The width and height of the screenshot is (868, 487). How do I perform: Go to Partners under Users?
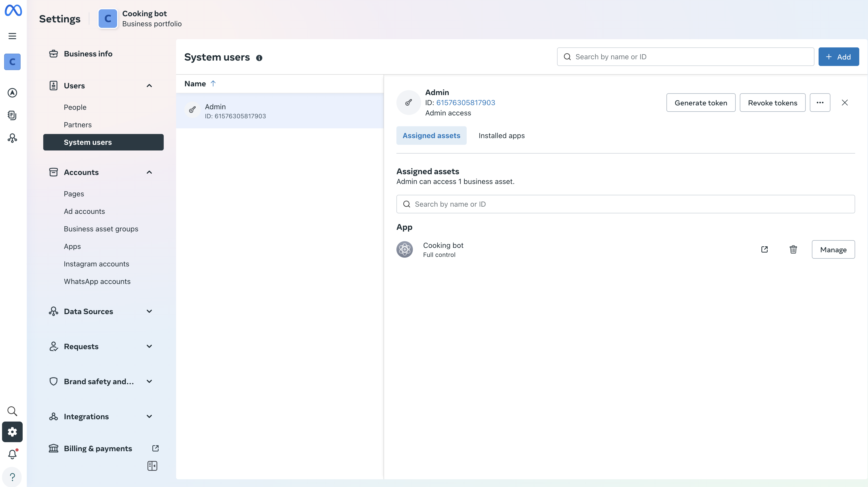click(78, 125)
